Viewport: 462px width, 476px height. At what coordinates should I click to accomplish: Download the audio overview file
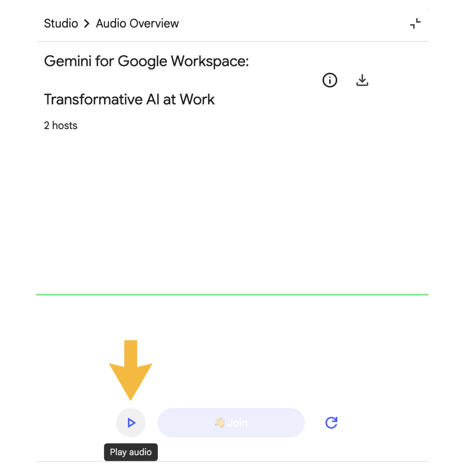362,80
